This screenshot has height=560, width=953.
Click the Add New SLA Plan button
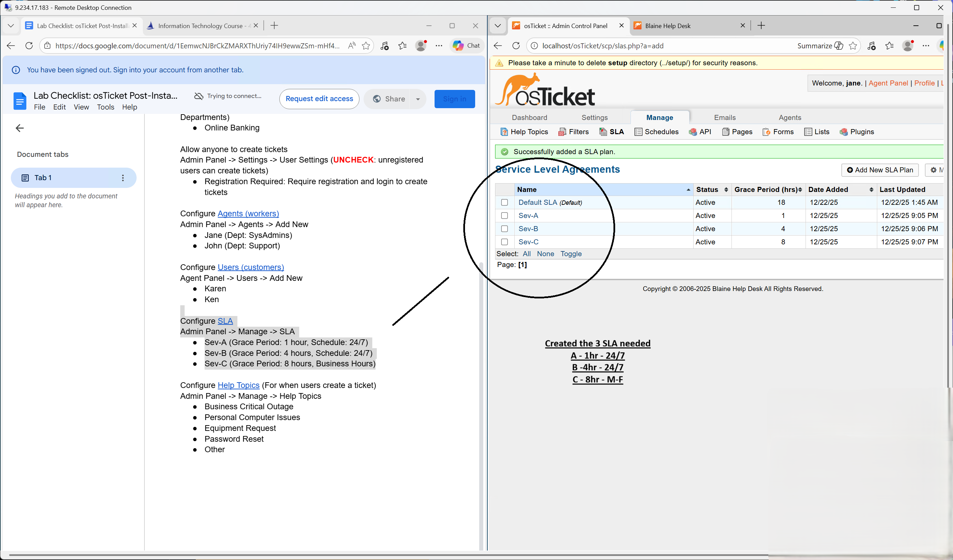880,170
